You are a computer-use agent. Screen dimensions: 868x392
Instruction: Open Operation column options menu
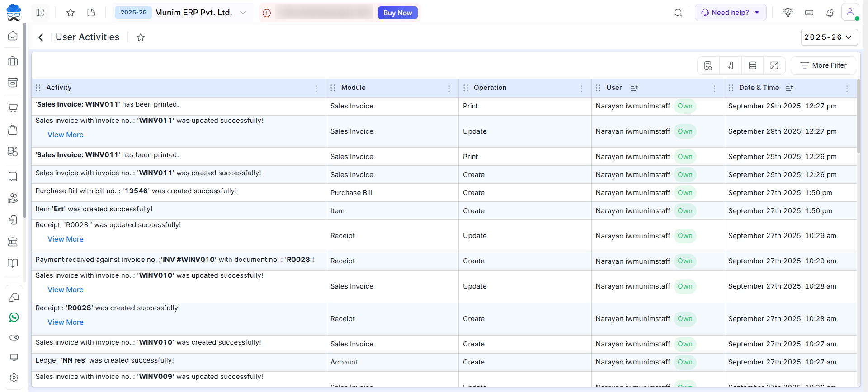tap(581, 89)
